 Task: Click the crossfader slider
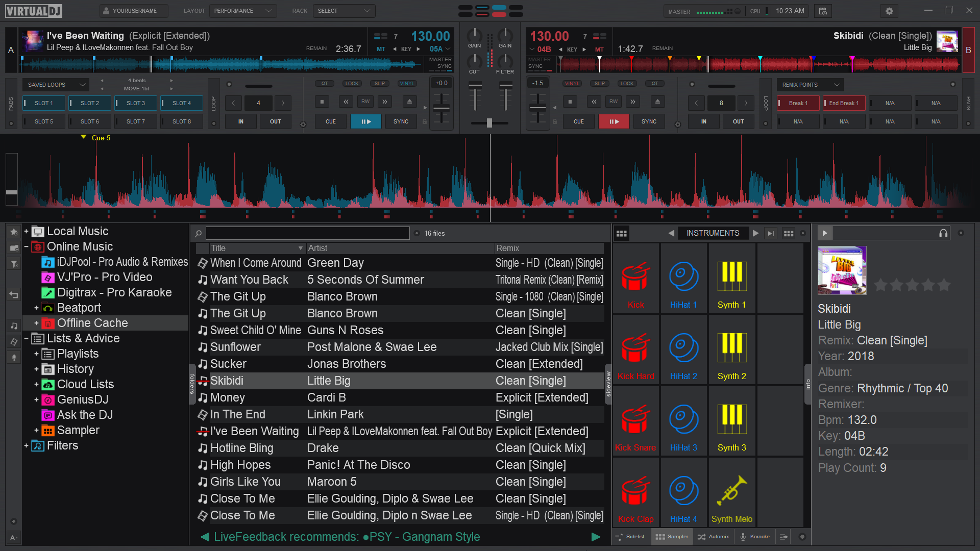489,123
